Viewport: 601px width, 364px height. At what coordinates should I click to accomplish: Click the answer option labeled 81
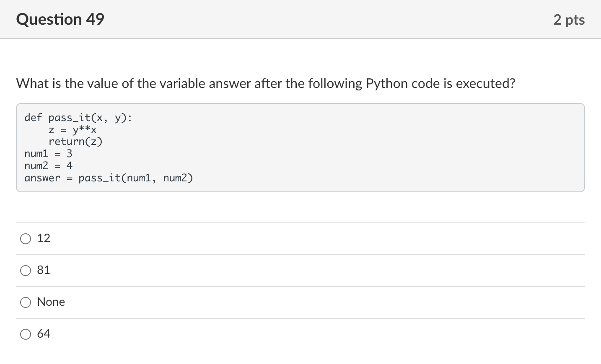(44, 270)
